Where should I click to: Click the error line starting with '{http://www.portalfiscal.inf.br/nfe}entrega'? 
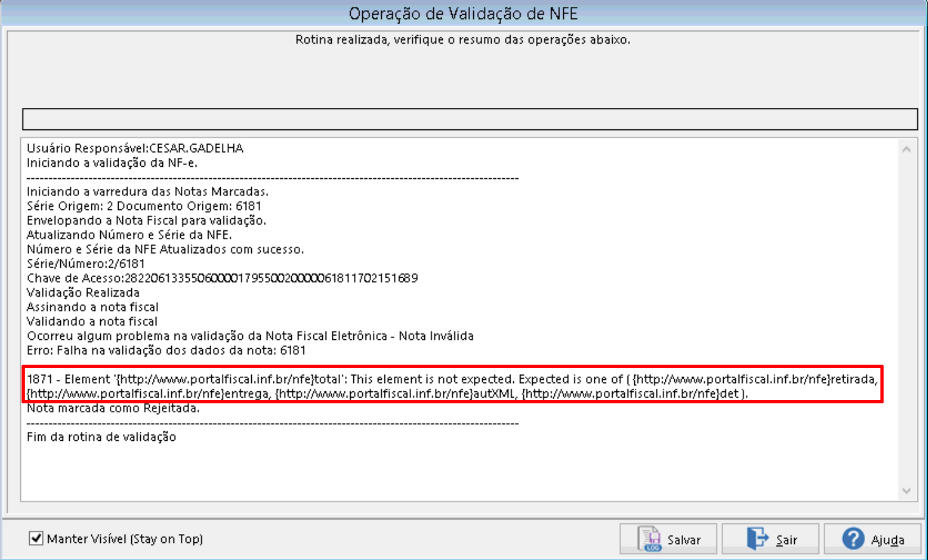tap(388, 394)
